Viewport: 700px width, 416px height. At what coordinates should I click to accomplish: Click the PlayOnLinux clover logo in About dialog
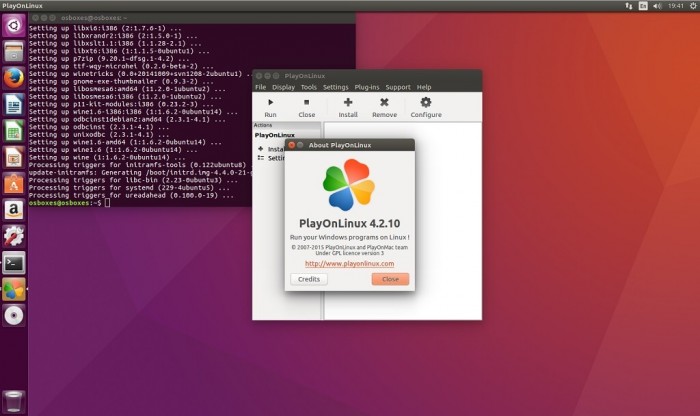349,185
